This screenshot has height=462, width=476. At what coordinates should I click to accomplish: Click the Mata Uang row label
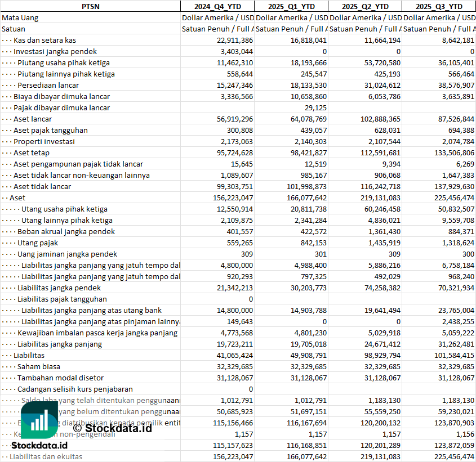(20, 17)
